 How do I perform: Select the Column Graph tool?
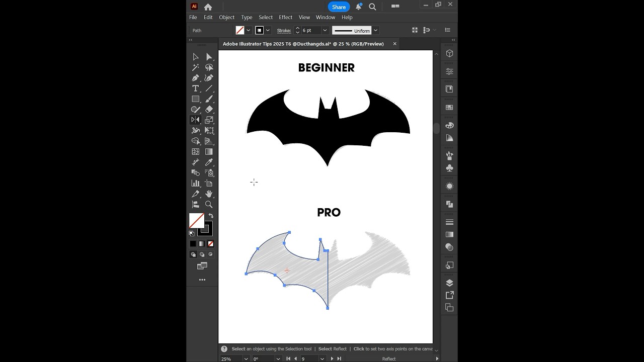pos(195,184)
